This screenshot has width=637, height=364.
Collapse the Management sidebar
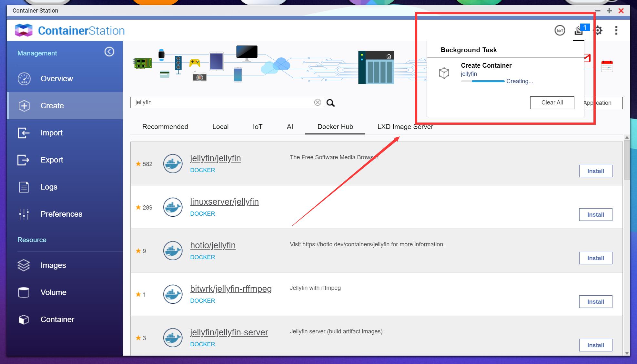(x=109, y=52)
